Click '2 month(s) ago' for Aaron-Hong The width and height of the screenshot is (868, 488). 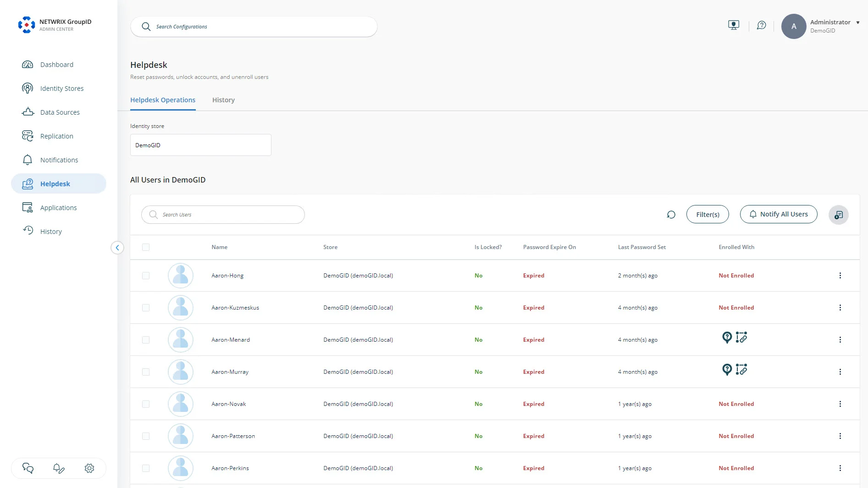pos(638,276)
